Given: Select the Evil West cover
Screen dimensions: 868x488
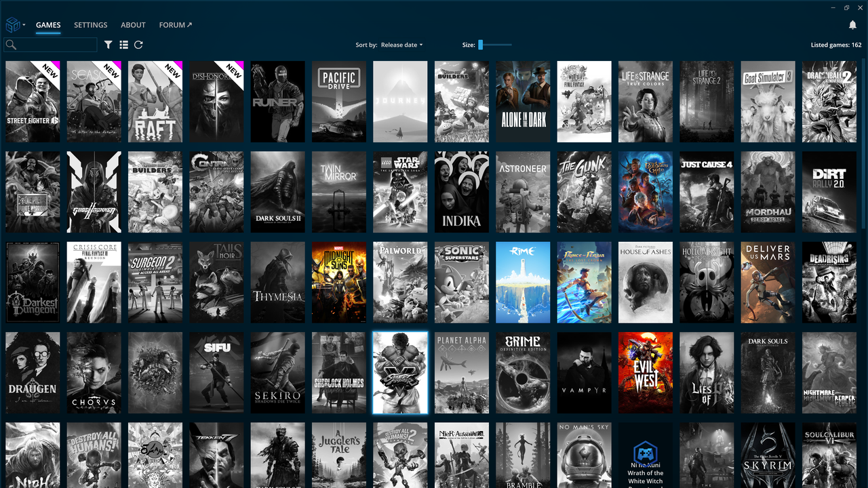Looking at the screenshot, I should [x=646, y=373].
